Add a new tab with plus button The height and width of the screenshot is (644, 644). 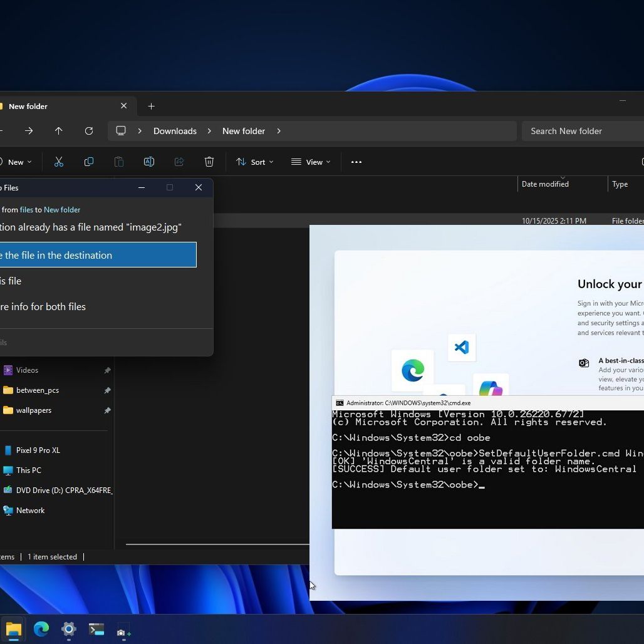(x=151, y=106)
